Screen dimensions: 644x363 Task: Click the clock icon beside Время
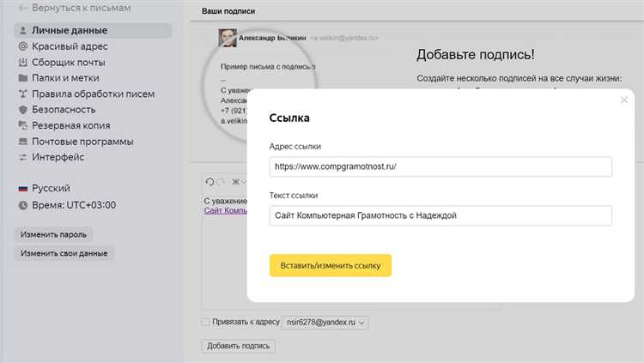click(23, 205)
